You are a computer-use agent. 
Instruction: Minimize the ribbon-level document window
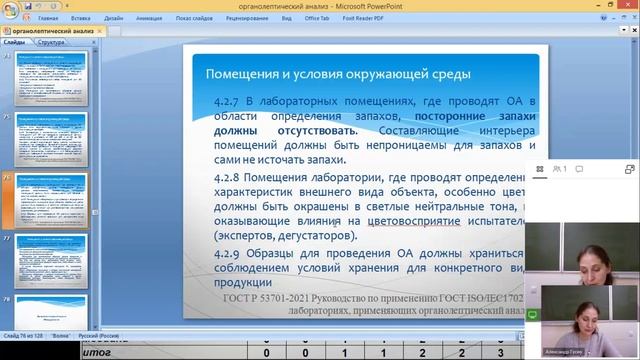pos(613,18)
